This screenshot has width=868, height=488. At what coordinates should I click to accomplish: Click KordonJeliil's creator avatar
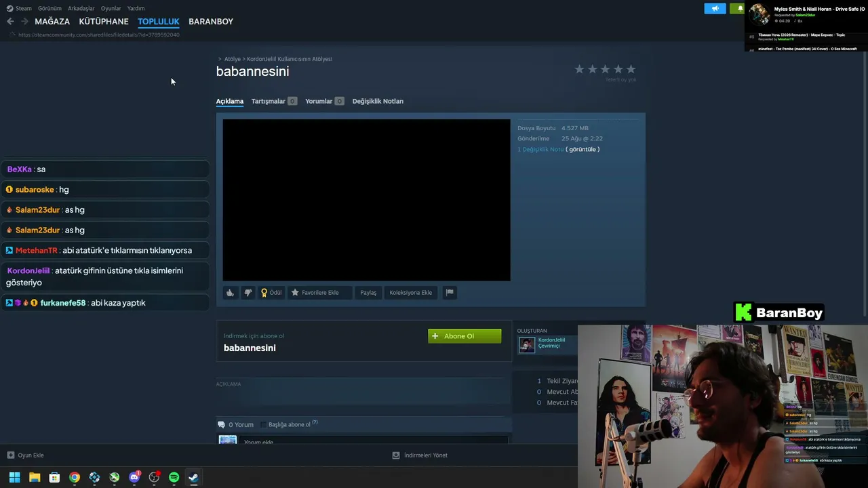click(x=527, y=345)
